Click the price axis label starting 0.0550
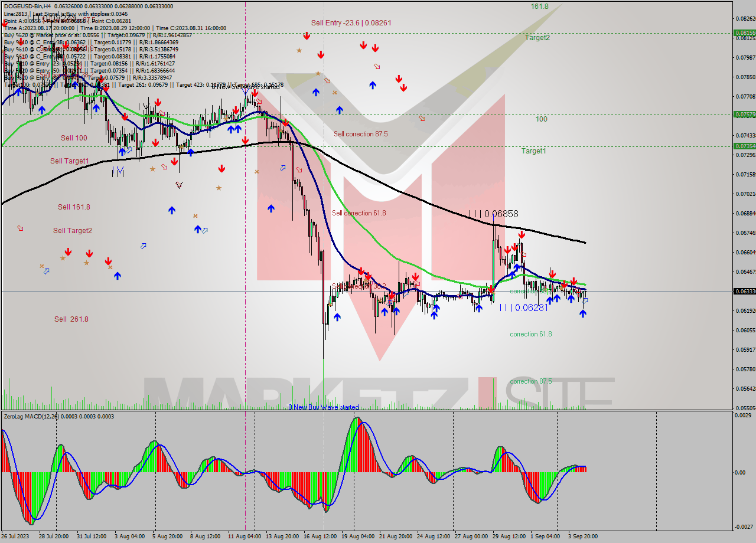The image size is (756, 543). click(x=746, y=408)
